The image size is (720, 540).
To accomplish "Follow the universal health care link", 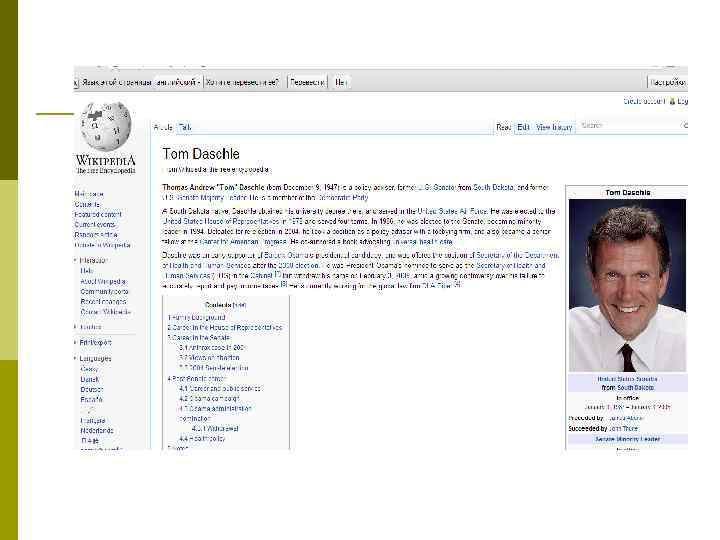I will point(422,242).
